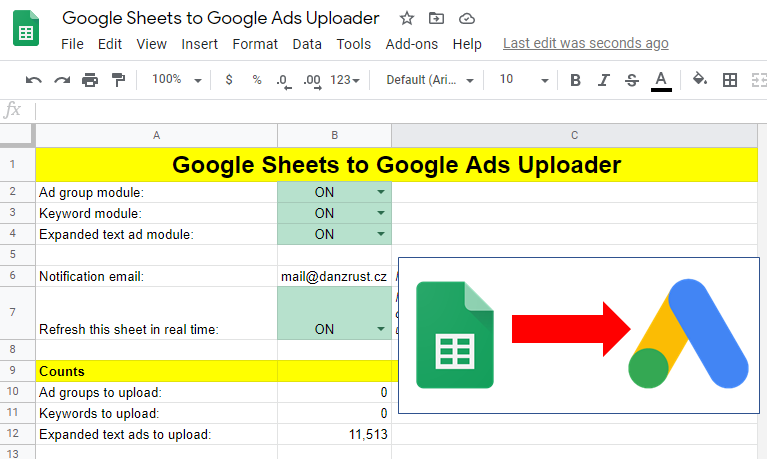
Task: Click the formula bar input
Action: 401,111
